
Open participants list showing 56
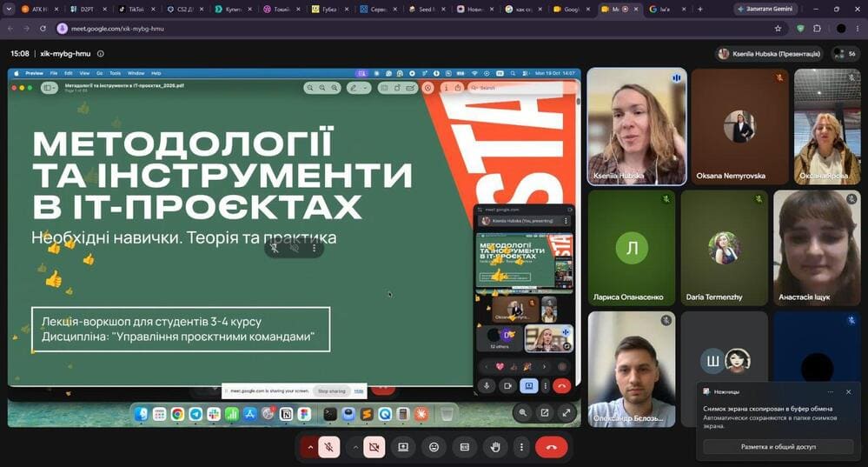tap(846, 54)
